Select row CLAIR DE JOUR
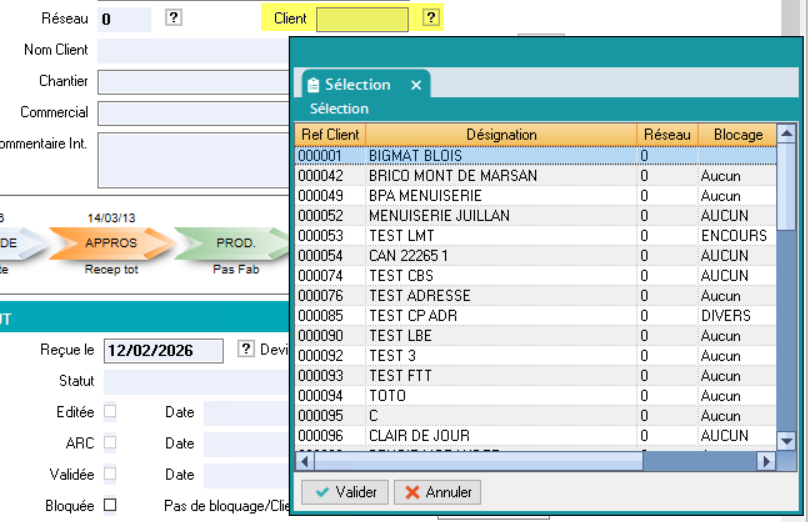Viewport: 808px width, 522px height. point(536,435)
